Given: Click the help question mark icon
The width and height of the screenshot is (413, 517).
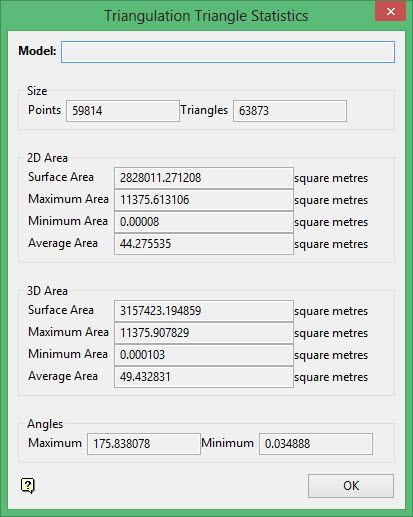Looking at the screenshot, I should click(x=28, y=486).
